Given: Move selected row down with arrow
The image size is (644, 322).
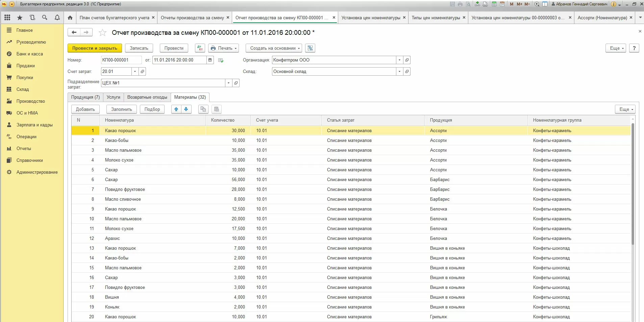Looking at the screenshot, I should pos(186,109).
